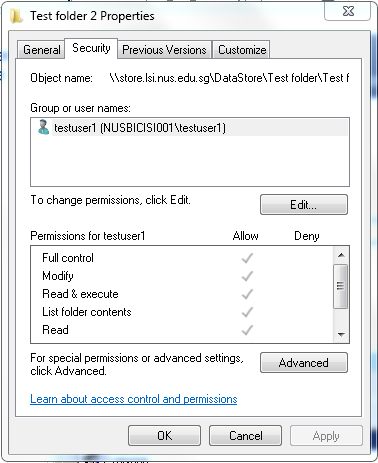The image size is (378, 463).
Task: Click the Read & execute allow checkmark
Action: click(247, 294)
